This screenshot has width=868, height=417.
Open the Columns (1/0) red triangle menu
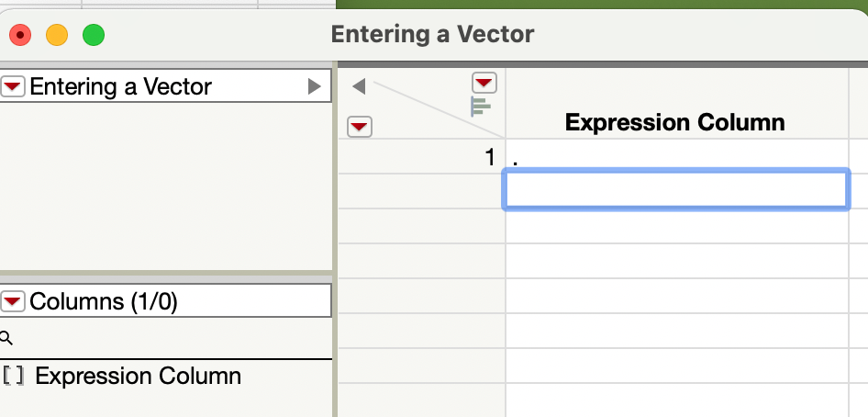point(14,301)
